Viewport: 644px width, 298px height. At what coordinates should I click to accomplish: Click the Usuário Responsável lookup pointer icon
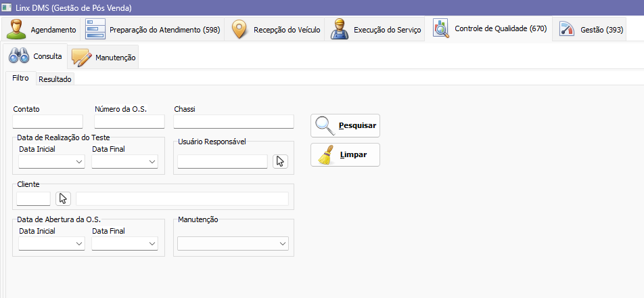click(281, 162)
